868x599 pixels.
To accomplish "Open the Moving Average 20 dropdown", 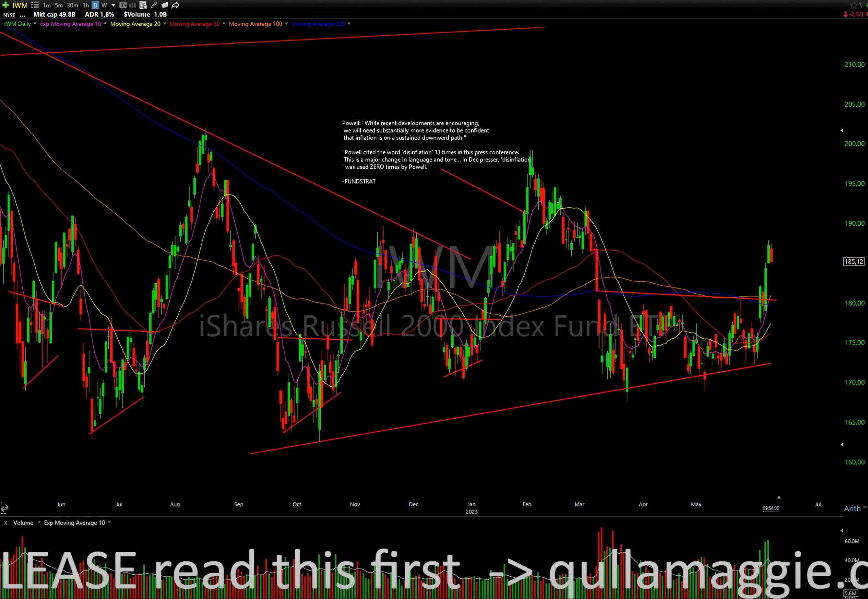I will pyautogui.click(x=164, y=24).
